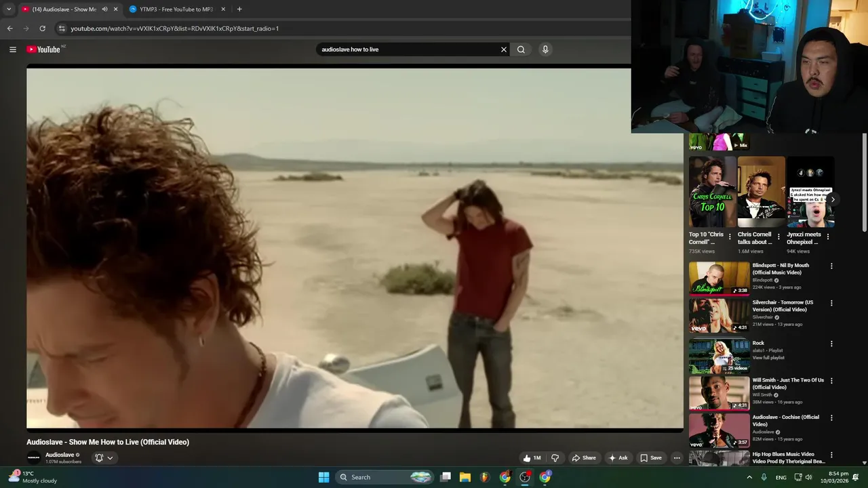Open options menu for Silverchair video

pos(831,304)
